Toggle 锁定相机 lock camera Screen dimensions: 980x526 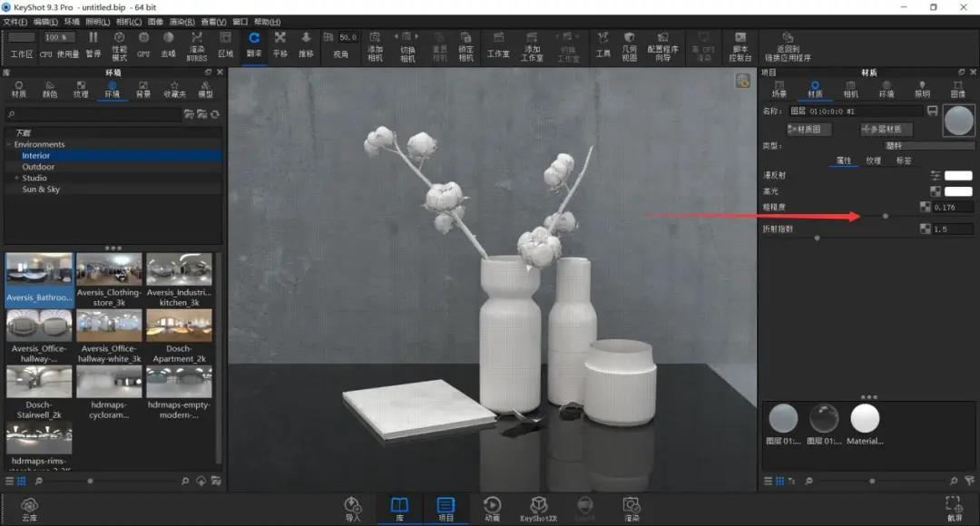click(465, 46)
